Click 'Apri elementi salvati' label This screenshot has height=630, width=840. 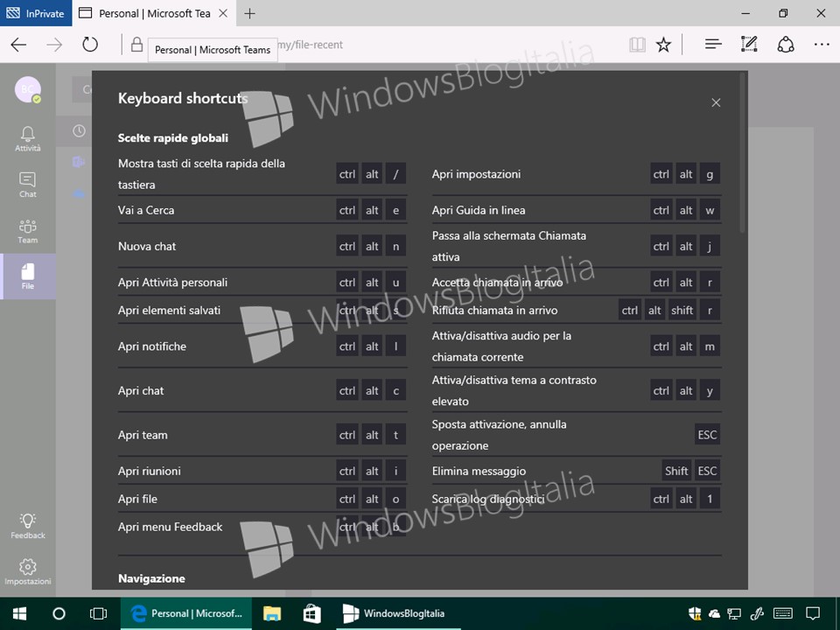point(169,310)
